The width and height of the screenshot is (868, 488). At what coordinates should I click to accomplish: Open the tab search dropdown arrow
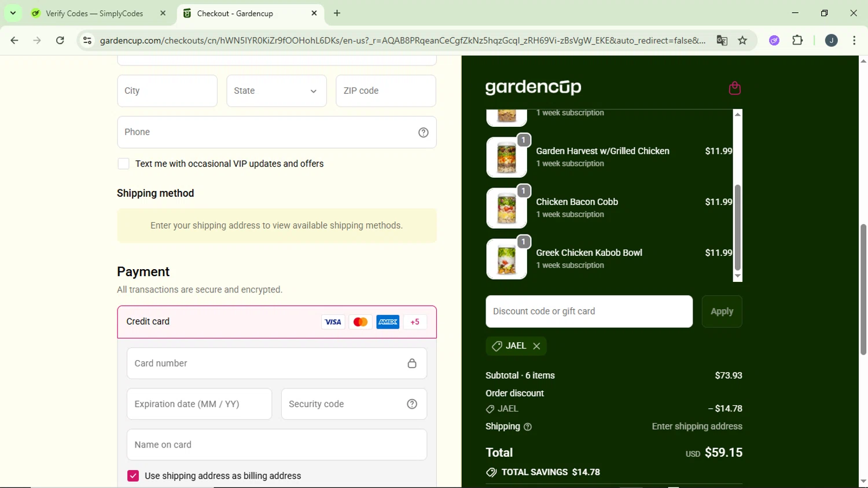(x=13, y=13)
